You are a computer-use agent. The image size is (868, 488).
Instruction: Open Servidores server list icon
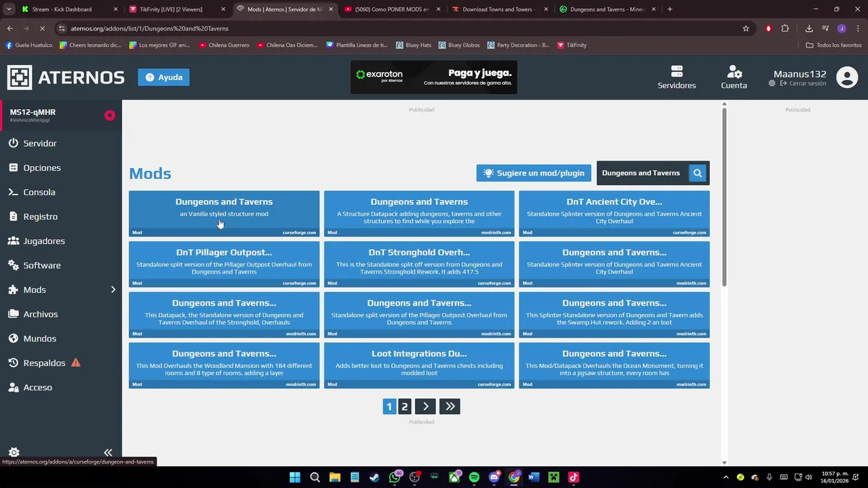coord(677,71)
